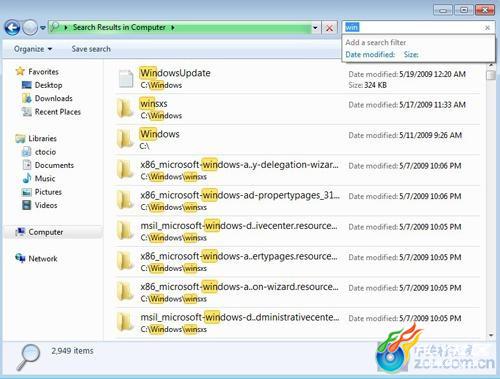Clear the search box with the x

coord(487,28)
